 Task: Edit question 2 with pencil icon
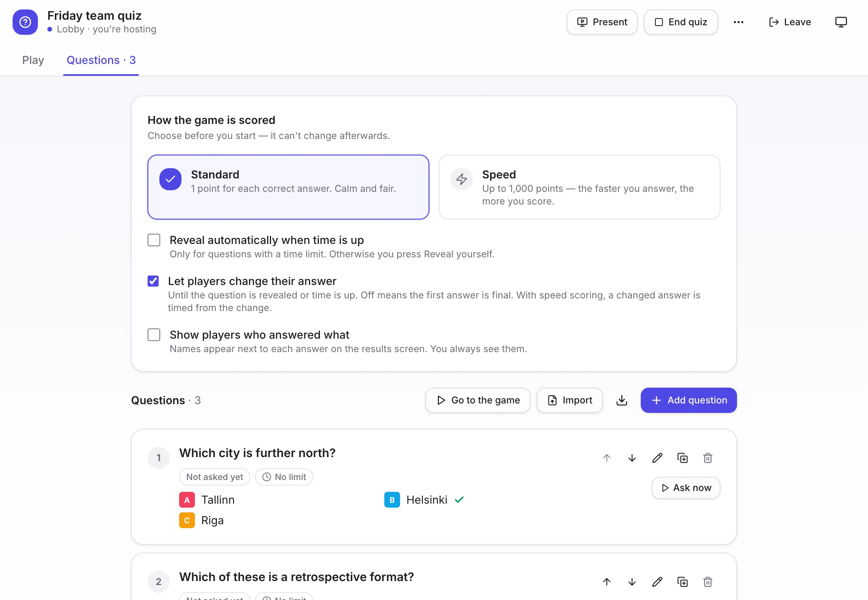tap(657, 582)
